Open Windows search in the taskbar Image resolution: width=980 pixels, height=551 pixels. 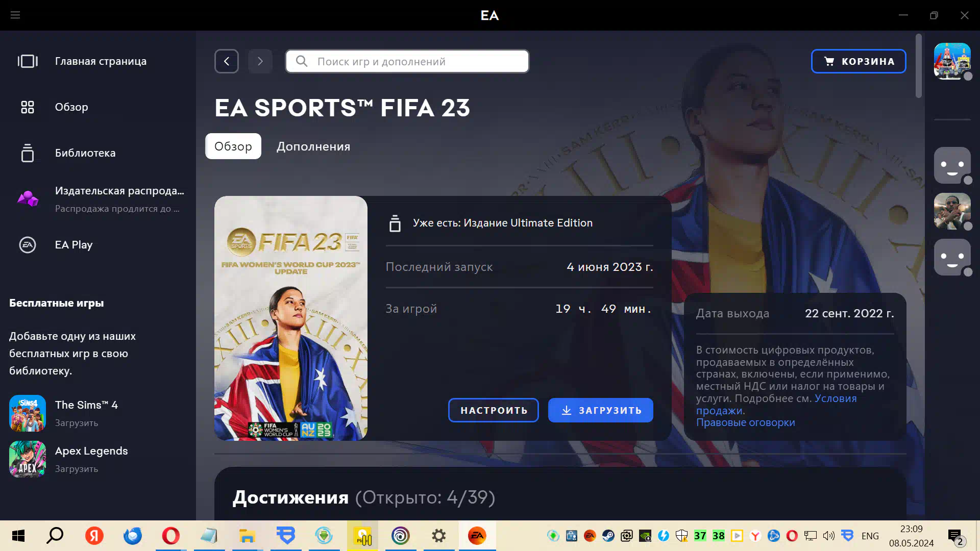pyautogui.click(x=55, y=536)
